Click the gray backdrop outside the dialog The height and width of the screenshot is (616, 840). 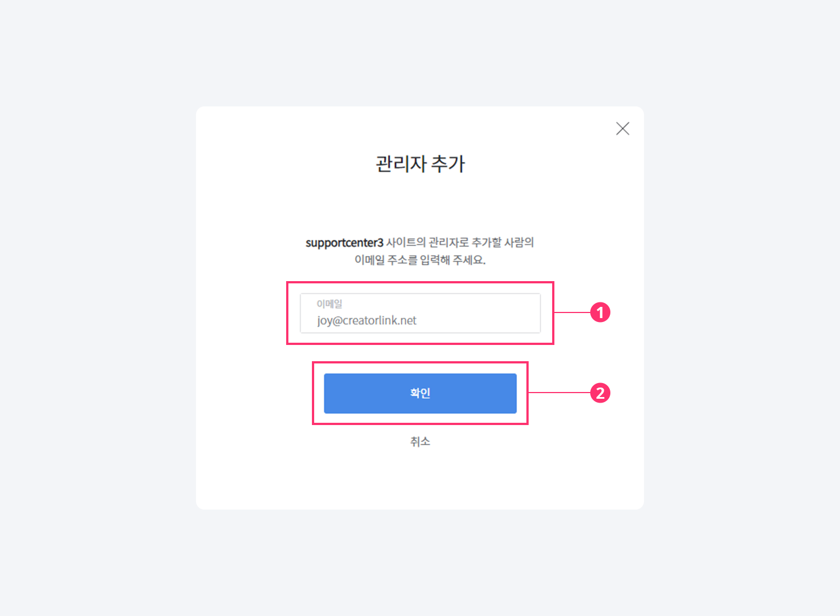[98, 308]
